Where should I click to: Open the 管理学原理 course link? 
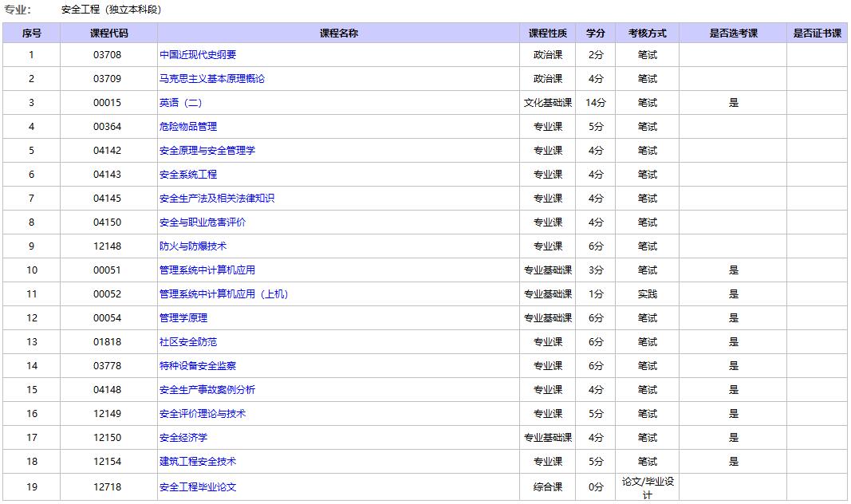[183, 317]
